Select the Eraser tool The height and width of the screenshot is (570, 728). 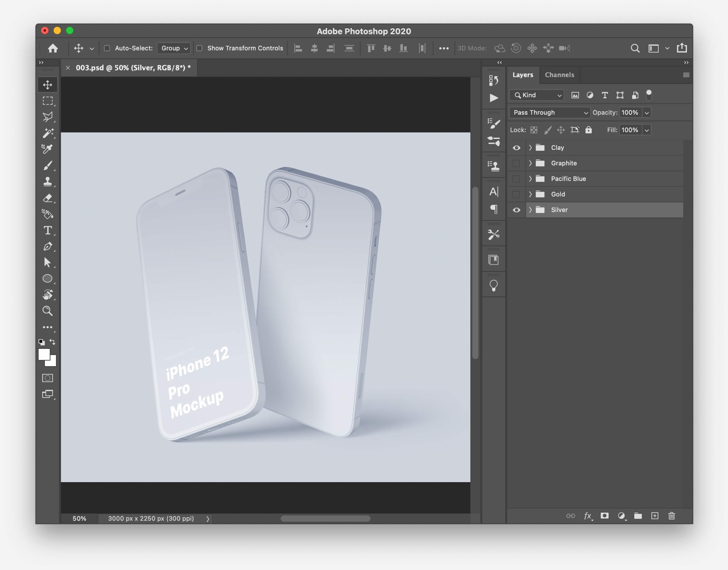pos(47,198)
